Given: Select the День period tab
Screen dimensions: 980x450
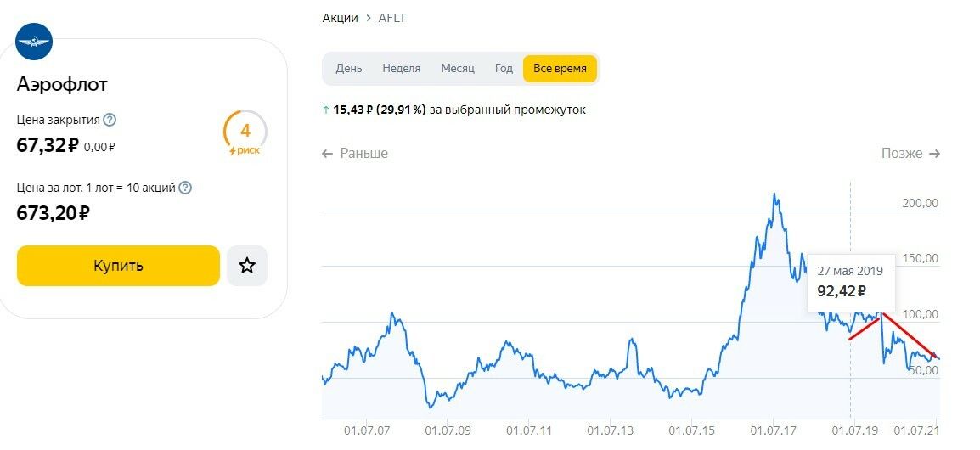Looking at the screenshot, I should click(349, 69).
